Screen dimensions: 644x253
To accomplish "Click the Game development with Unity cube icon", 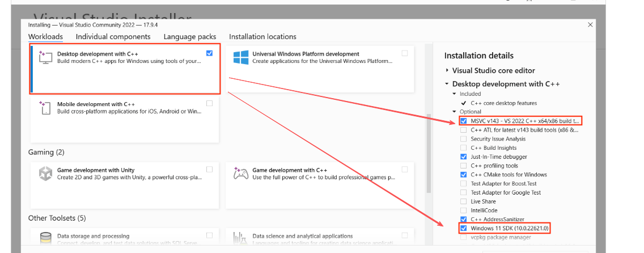I will pyautogui.click(x=45, y=174).
